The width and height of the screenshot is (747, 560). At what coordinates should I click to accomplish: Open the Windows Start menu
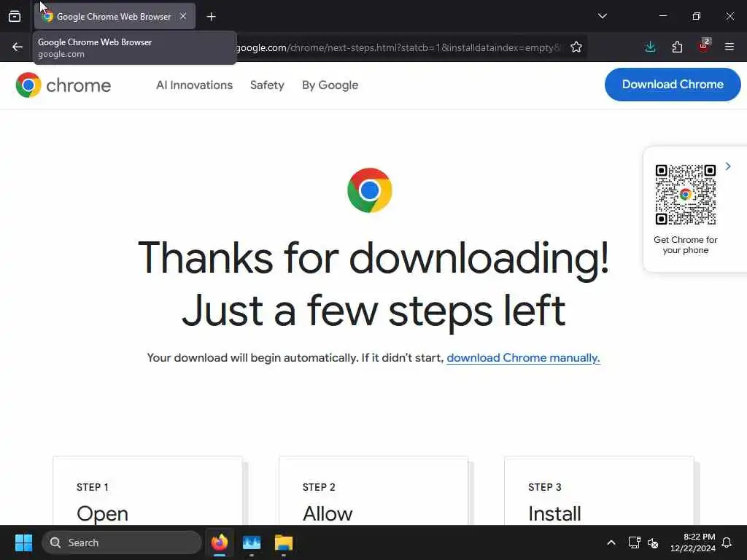23,542
